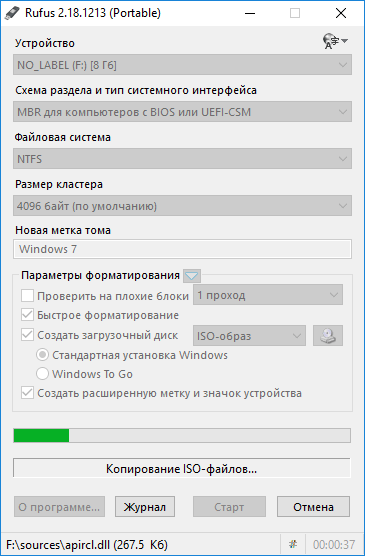Open cluster size 4096 байт dropdown
Viewport: 365px width, 556px height.
[182, 206]
